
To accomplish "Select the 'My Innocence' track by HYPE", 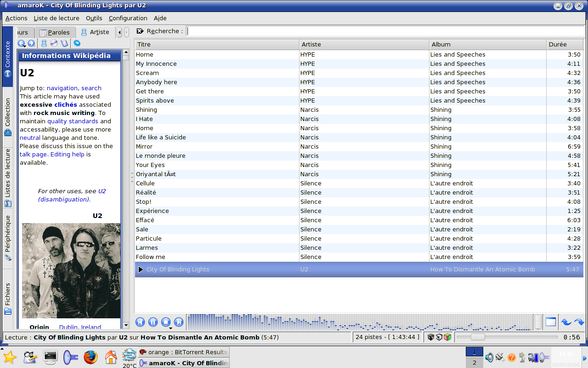I will pyautogui.click(x=359, y=64).
